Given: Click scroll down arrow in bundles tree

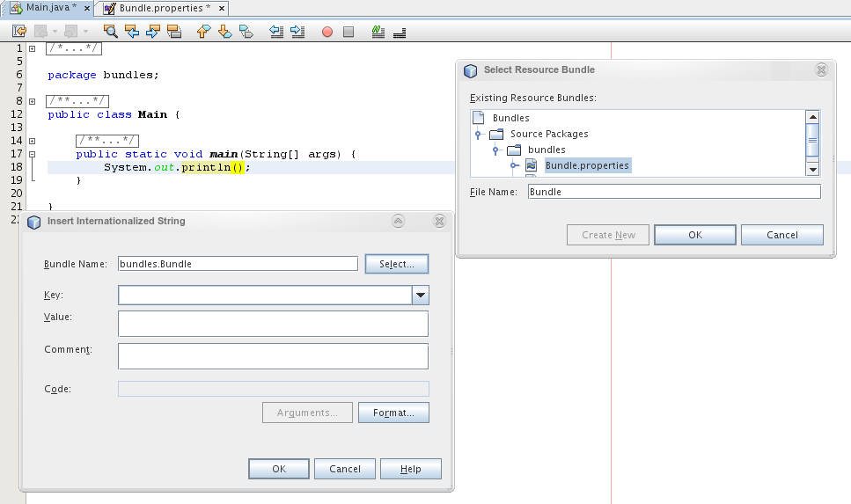Looking at the screenshot, I should click(x=812, y=169).
